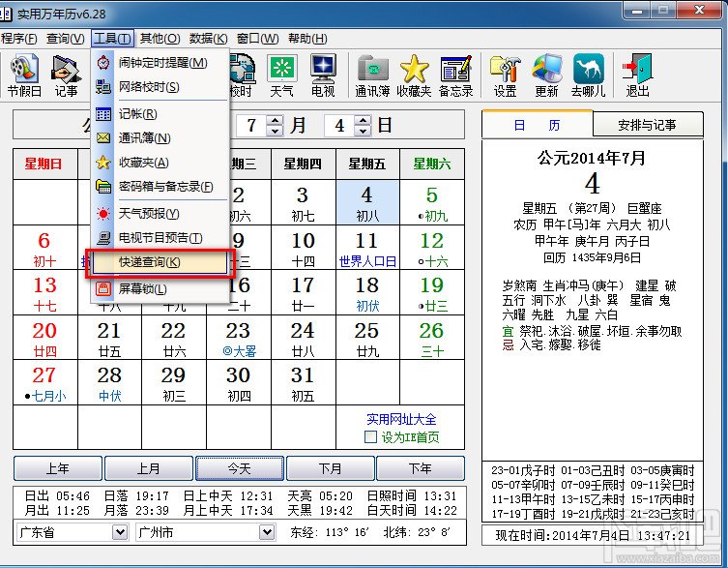This screenshot has width=728, height=568.
Task: Open the 数据(K) menu
Action: pos(208,39)
